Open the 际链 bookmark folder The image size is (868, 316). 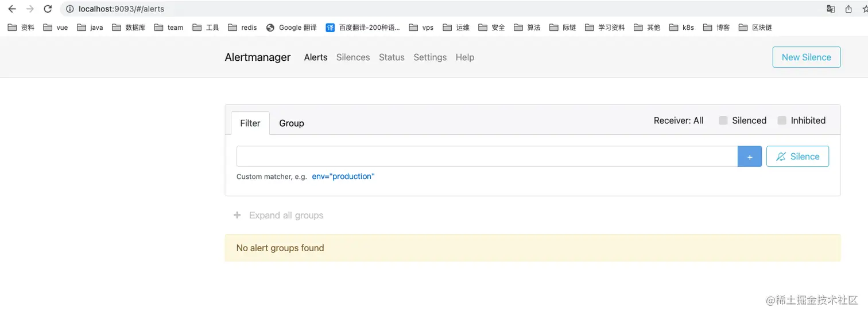pyautogui.click(x=563, y=28)
